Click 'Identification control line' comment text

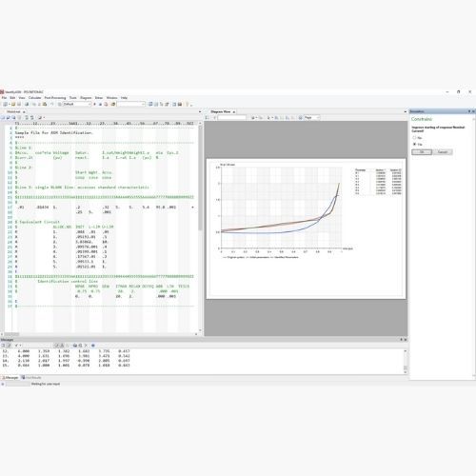coord(68,281)
